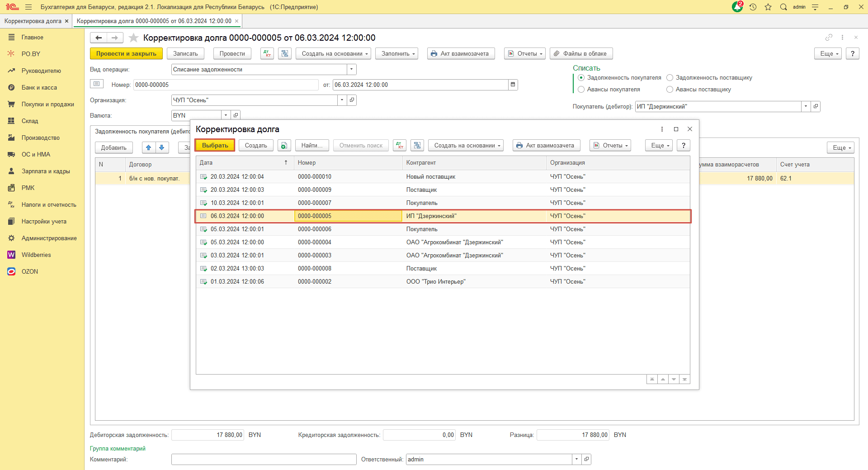Copy document icon in dialog toolbar
Viewport: 868px width, 470px height.
(284, 145)
